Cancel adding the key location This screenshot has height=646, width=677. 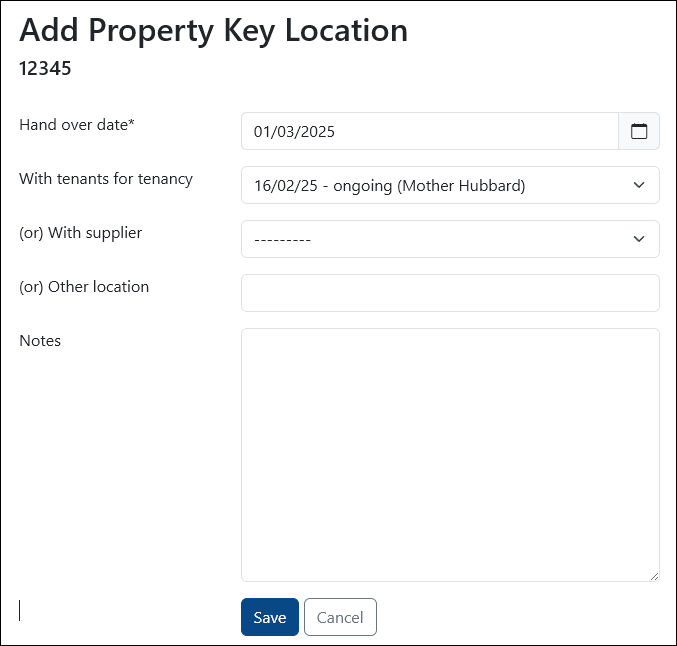coord(340,617)
